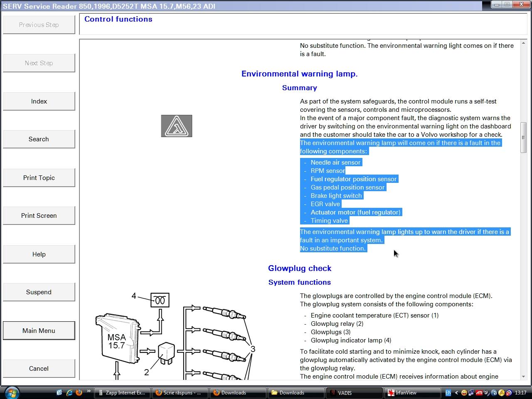The image size is (532, 399).
Task: Click the 'Glowplug check' heading
Action: (x=300, y=268)
